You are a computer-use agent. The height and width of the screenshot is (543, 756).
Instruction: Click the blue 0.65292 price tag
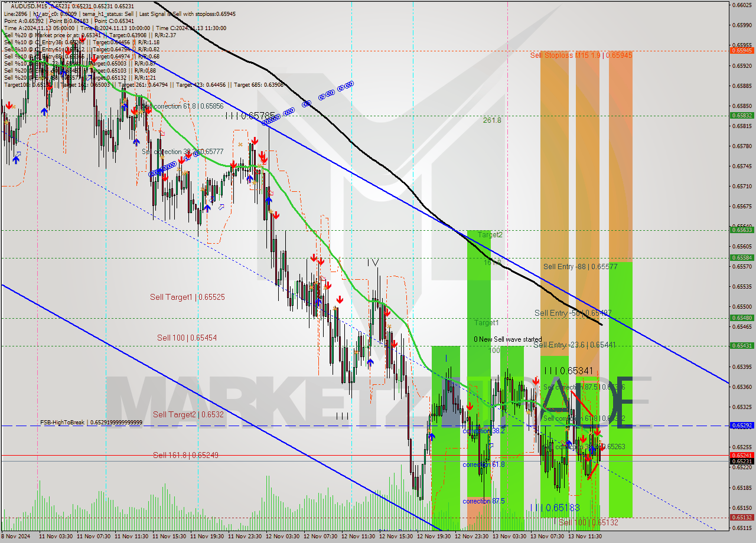point(742,425)
